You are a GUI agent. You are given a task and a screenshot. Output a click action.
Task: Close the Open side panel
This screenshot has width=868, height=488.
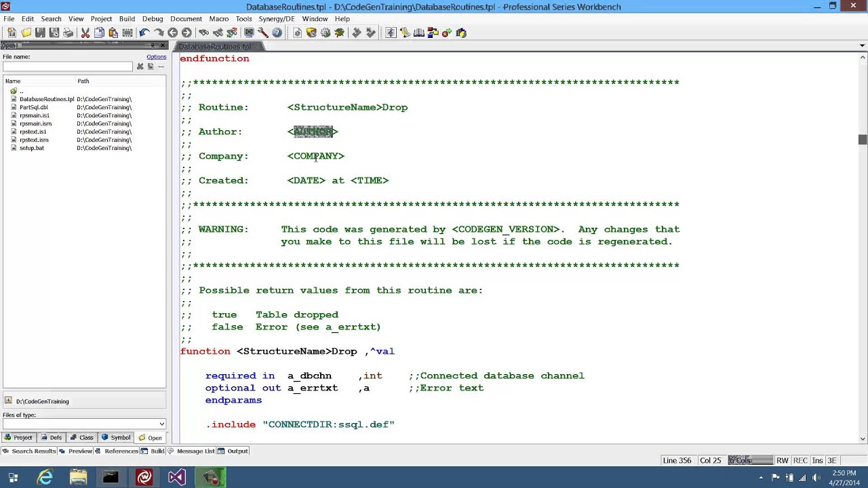(x=163, y=46)
